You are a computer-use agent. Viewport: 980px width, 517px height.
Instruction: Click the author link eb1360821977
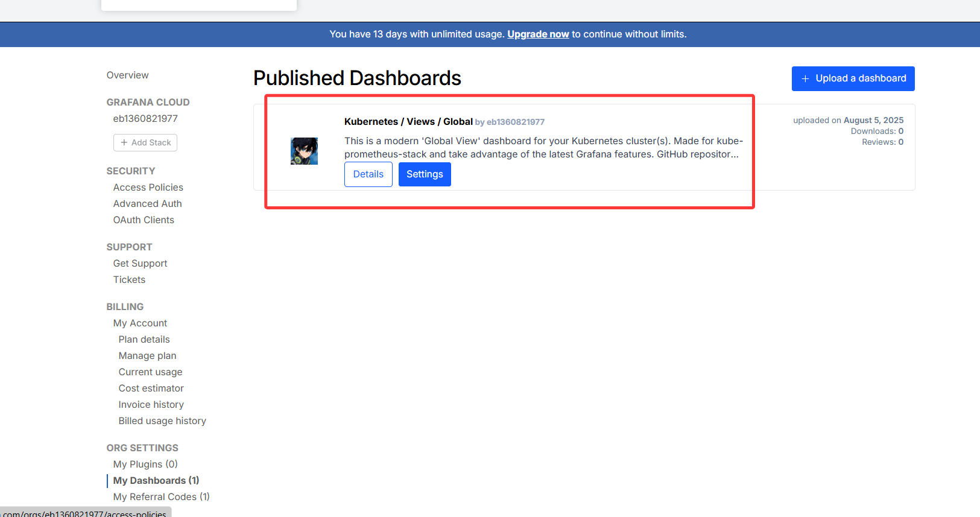[x=516, y=122]
